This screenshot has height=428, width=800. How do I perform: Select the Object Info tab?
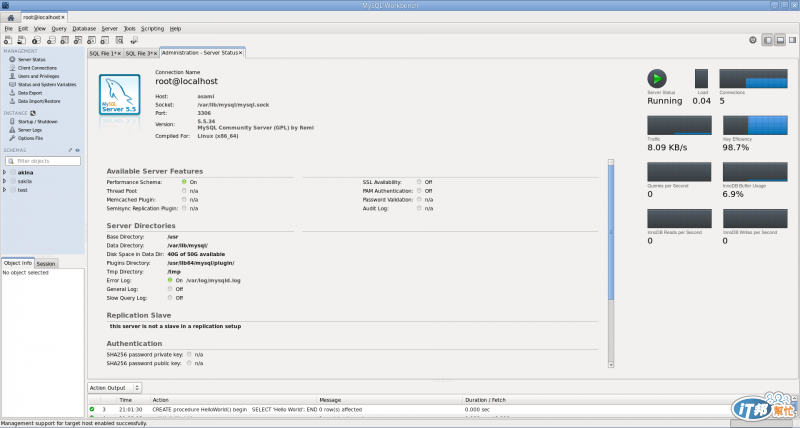tap(18, 263)
